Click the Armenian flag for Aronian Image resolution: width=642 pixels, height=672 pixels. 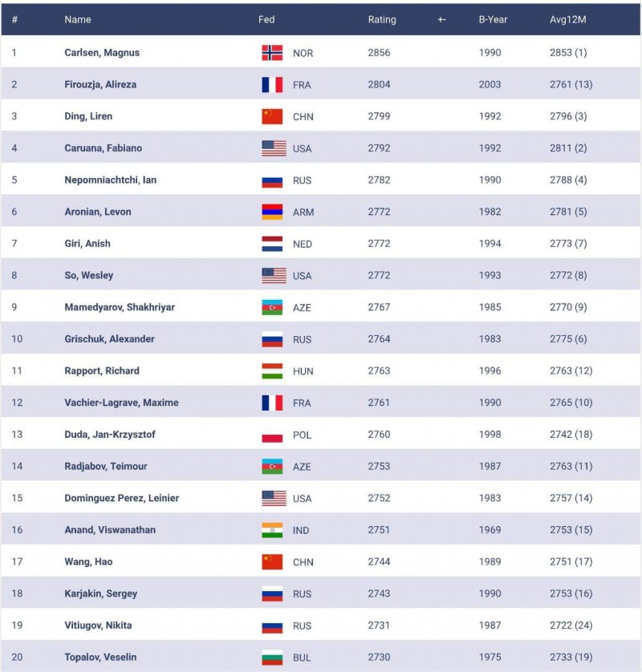(x=272, y=212)
